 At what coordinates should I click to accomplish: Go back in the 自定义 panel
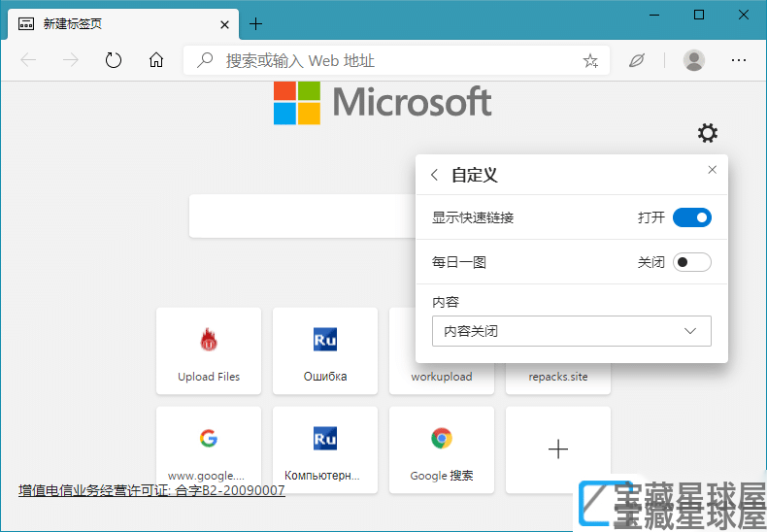click(434, 175)
